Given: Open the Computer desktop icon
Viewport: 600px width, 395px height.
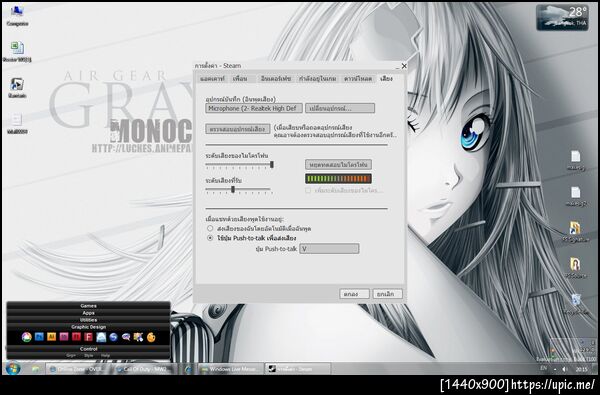Looking at the screenshot, I should [17, 16].
